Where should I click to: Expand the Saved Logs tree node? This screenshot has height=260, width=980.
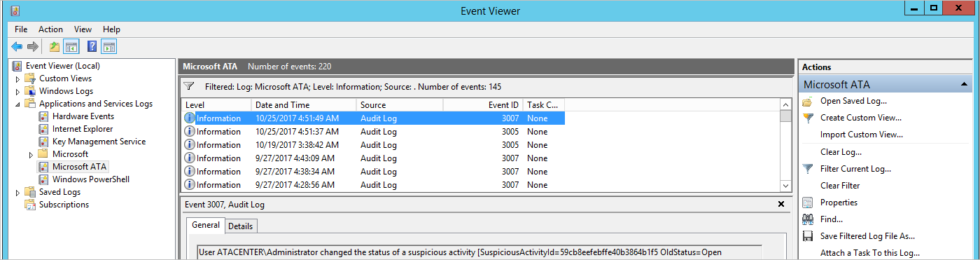tap(18, 192)
